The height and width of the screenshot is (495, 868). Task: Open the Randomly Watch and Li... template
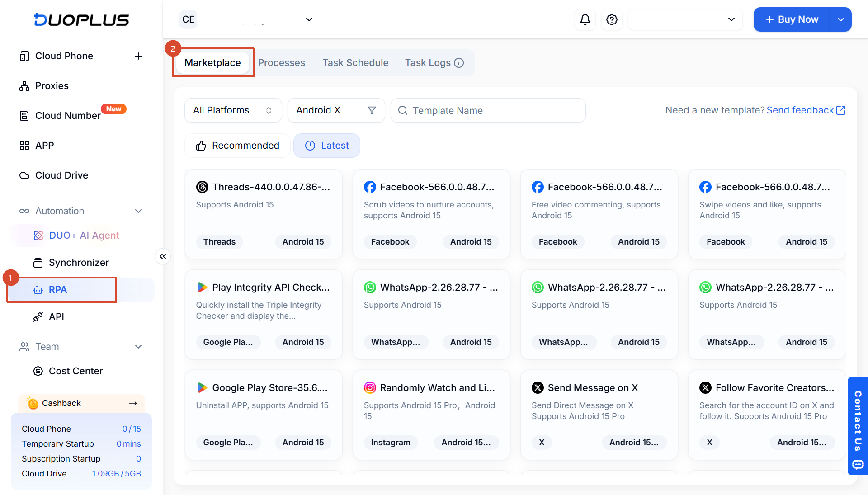pos(431,415)
